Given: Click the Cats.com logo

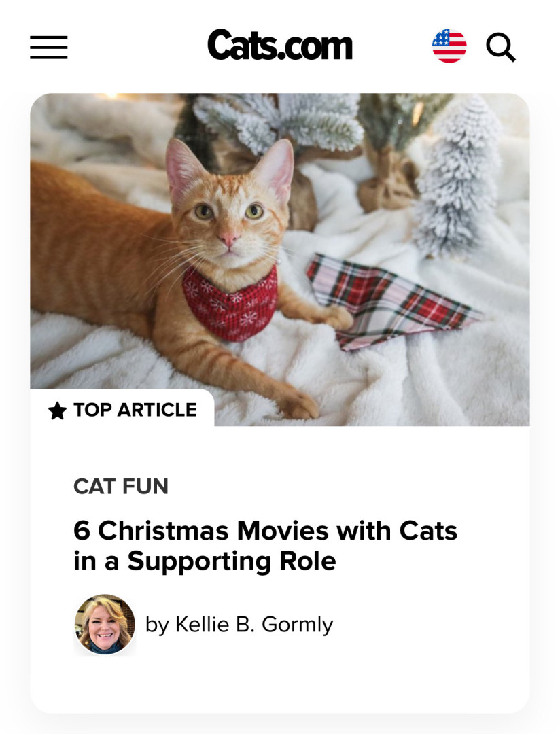Looking at the screenshot, I should click(279, 46).
